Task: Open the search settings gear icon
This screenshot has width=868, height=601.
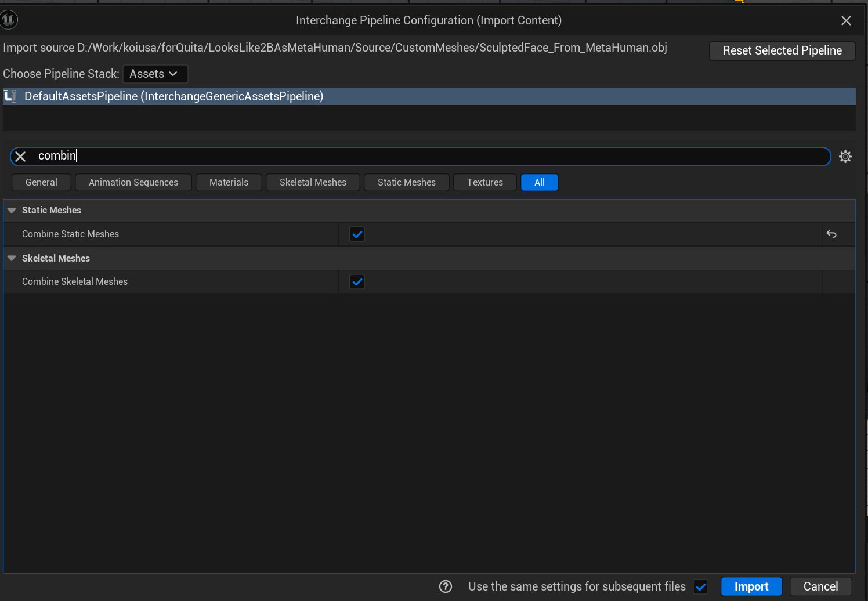Action: (x=845, y=156)
